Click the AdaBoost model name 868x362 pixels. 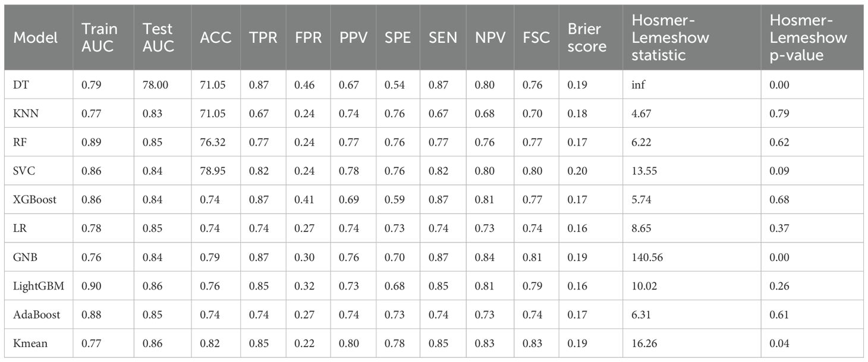37,314
